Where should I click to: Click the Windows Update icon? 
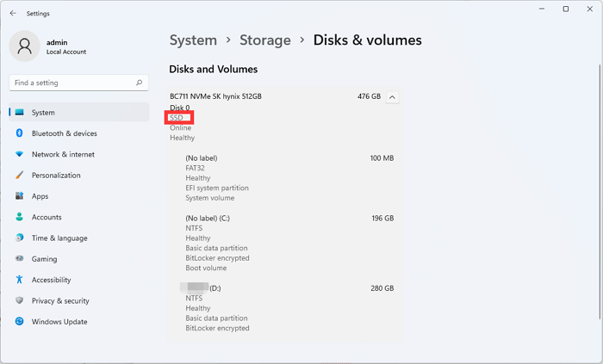[19, 322]
